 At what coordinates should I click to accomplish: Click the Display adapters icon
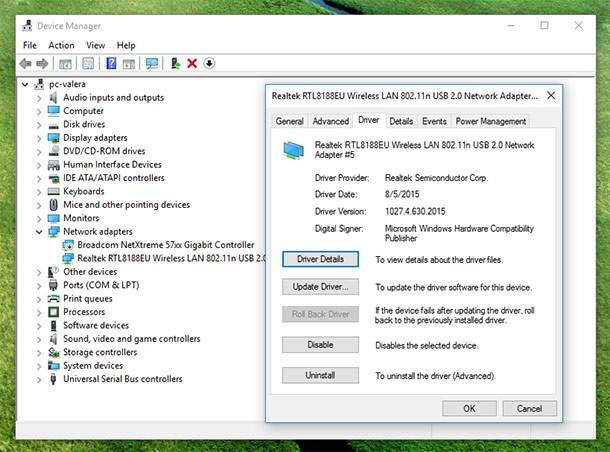tap(53, 138)
